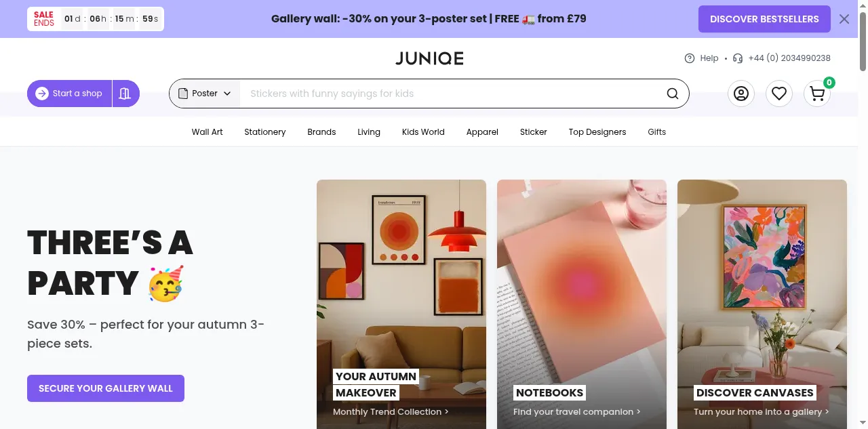The width and height of the screenshot is (868, 429).
Task: Open the Living menu
Action: pyautogui.click(x=369, y=132)
